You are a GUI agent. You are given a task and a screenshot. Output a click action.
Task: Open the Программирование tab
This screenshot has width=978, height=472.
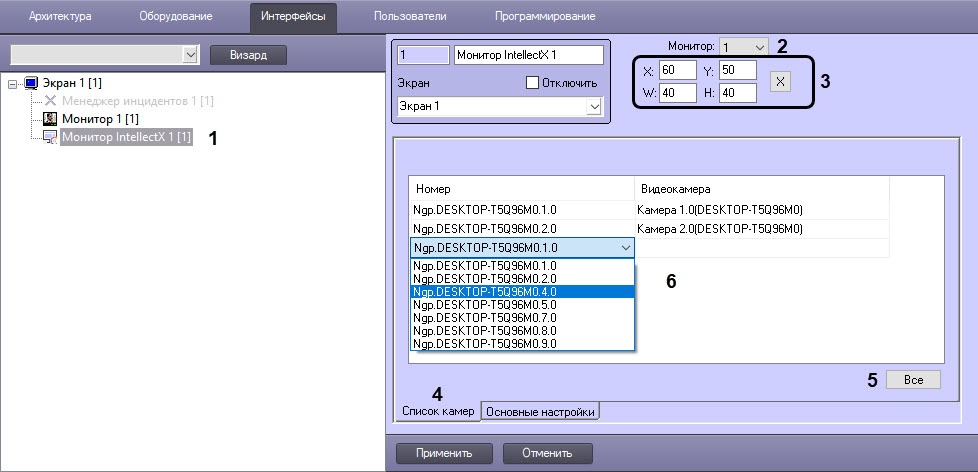point(544,17)
